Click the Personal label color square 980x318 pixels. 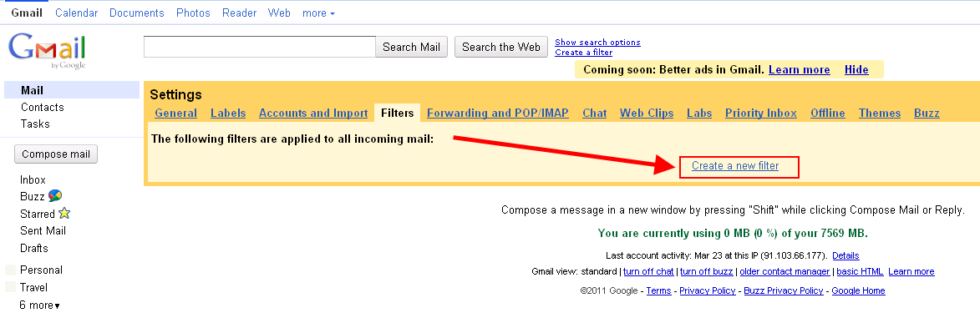[x=10, y=270]
